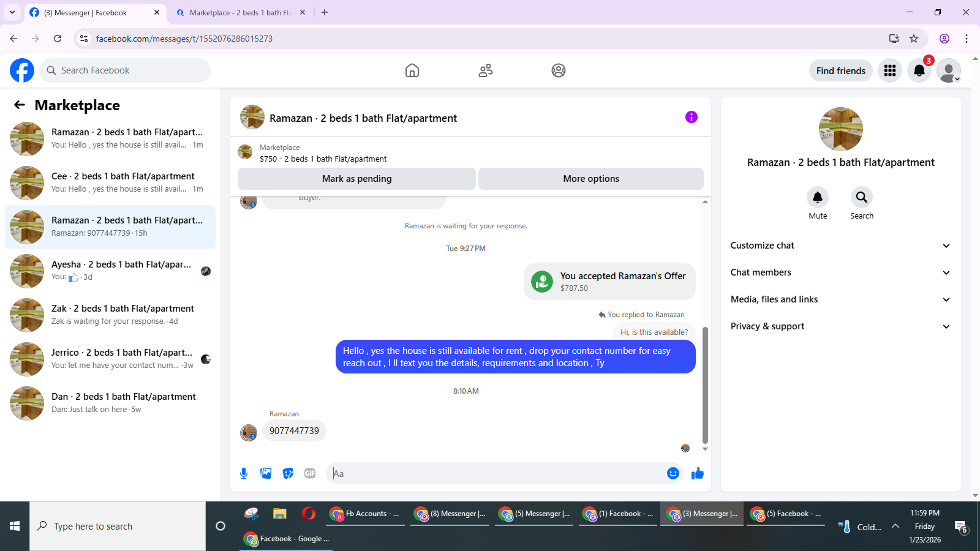Go back in browser history
This screenshot has width=980, height=551.
pyautogui.click(x=13, y=39)
